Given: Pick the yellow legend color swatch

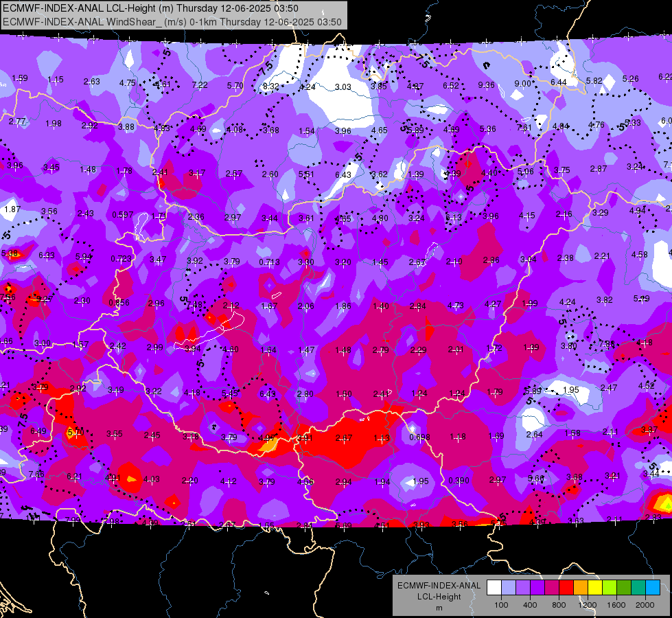Looking at the screenshot, I should [x=595, y=588].
